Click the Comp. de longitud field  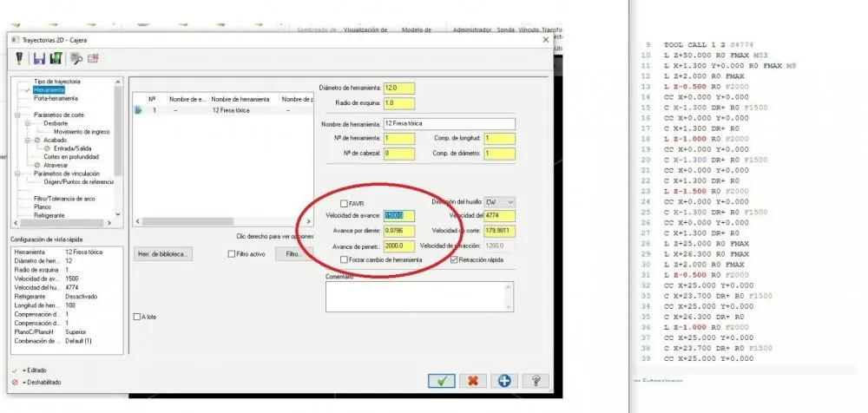[x=499, y=139]
